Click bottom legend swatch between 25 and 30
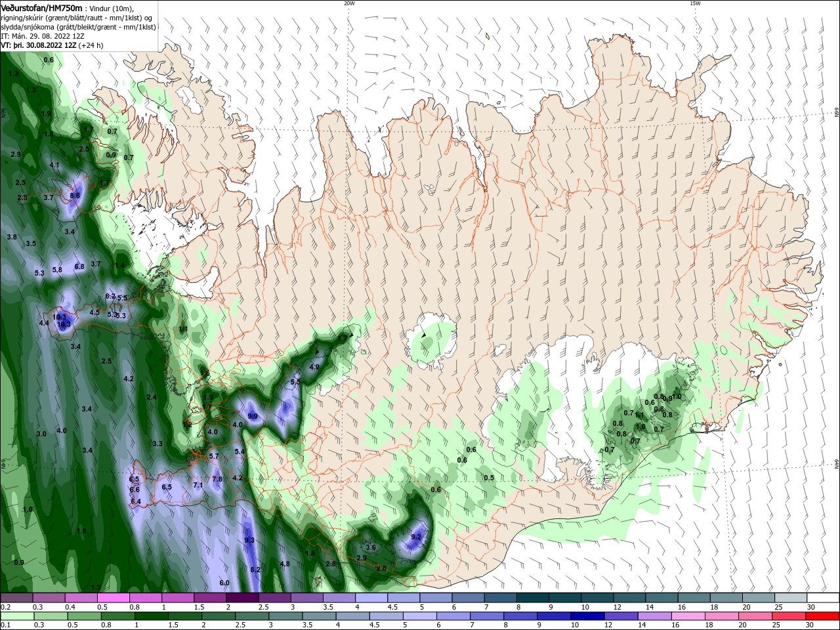 coord(788,616)
